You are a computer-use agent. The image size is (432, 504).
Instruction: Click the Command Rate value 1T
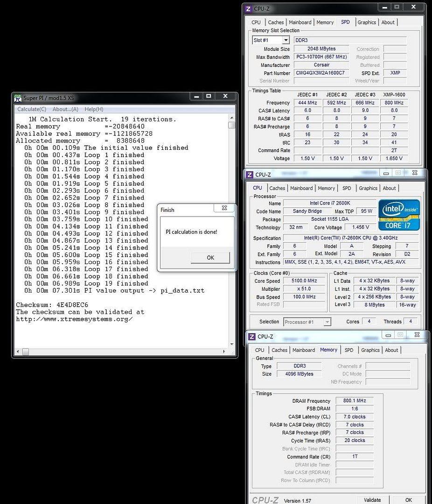tap(355, 456)
